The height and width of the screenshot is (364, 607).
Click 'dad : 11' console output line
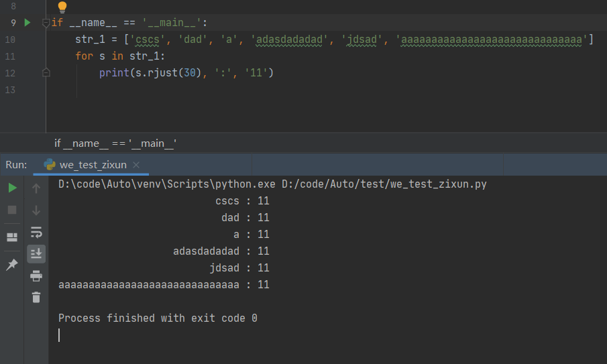245,217
